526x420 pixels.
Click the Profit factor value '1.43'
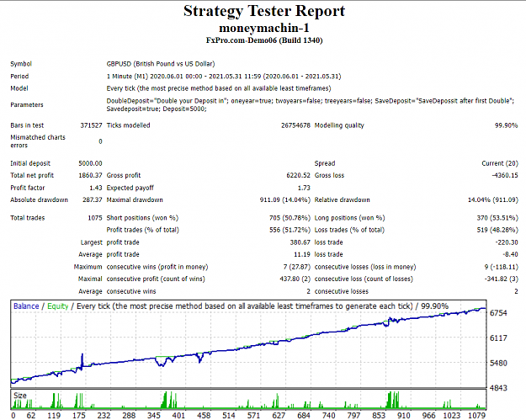click(x=96, y=188)
